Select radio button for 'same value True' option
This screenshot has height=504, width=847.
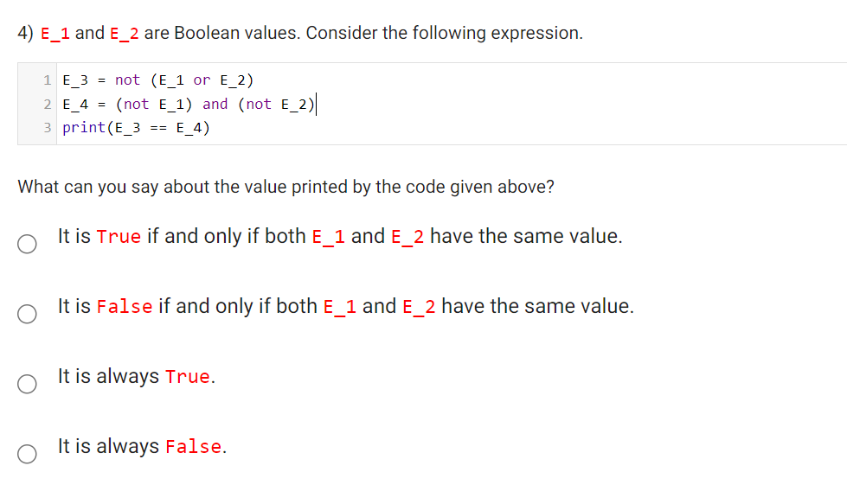pyautogui.click(x=26, y=244)
